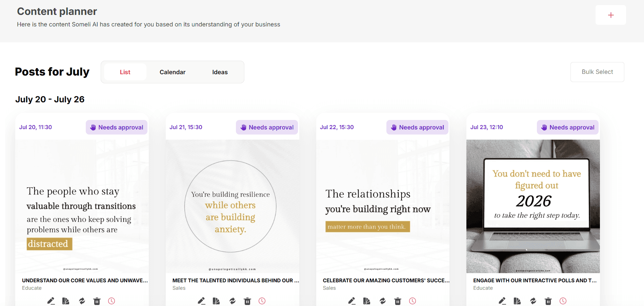Open the 'building resilience' circle post image
This screenshot has width=644, height=306.
point(233,206)
